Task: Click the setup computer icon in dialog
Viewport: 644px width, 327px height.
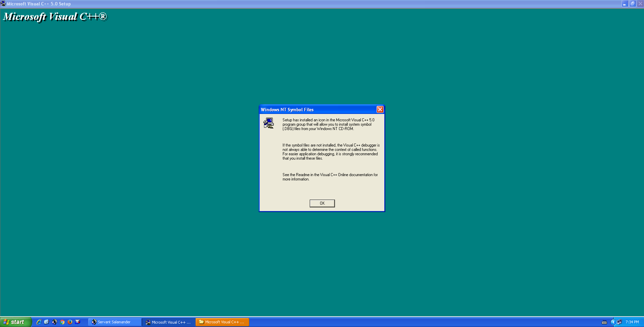Action: (x=268, y=123)
